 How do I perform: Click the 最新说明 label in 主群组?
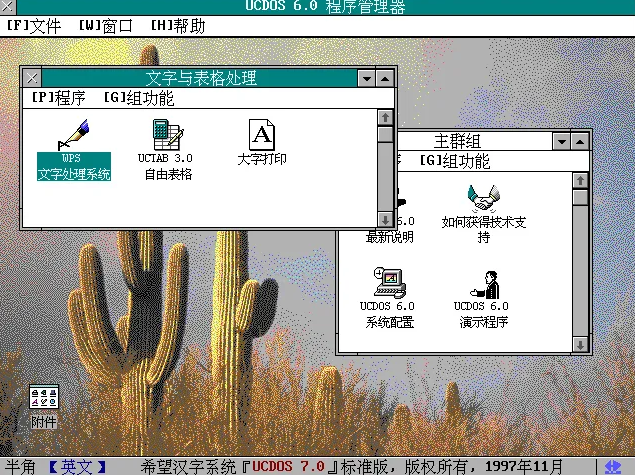390,237
